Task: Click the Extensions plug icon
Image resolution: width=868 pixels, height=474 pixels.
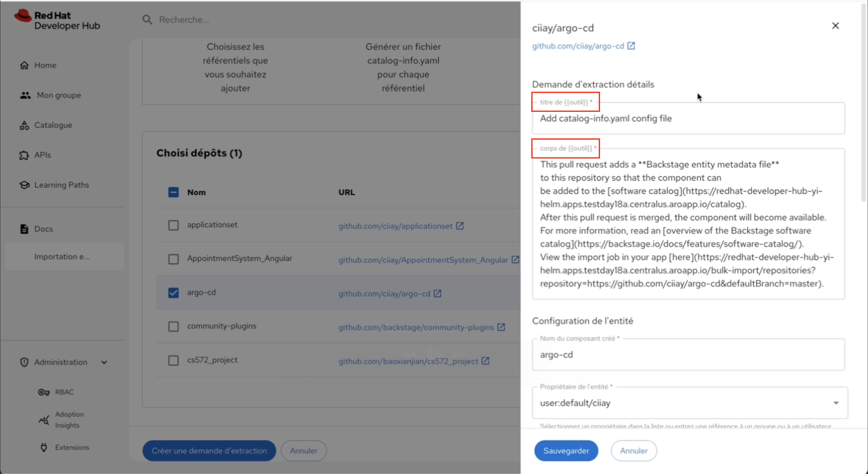Action: point(43,448)
